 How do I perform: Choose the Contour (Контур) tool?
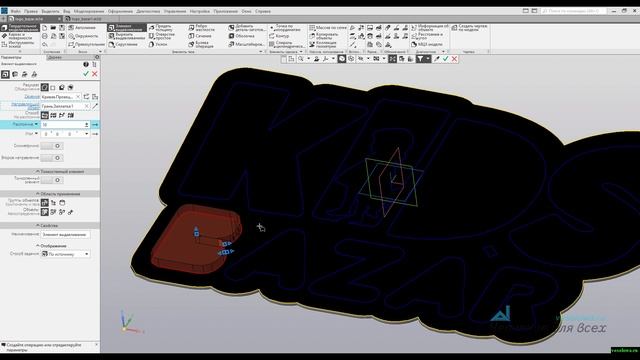tap(279, 36)
